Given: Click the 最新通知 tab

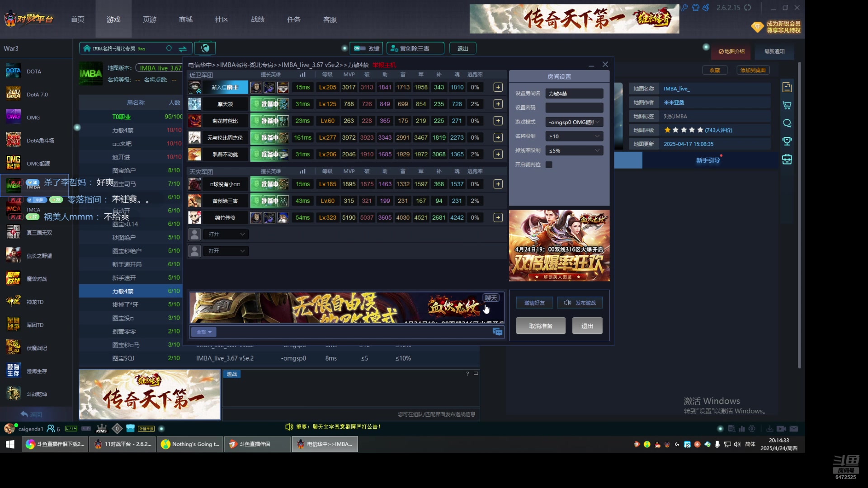Looking at the screenshot, I should (x=774, y=51).
